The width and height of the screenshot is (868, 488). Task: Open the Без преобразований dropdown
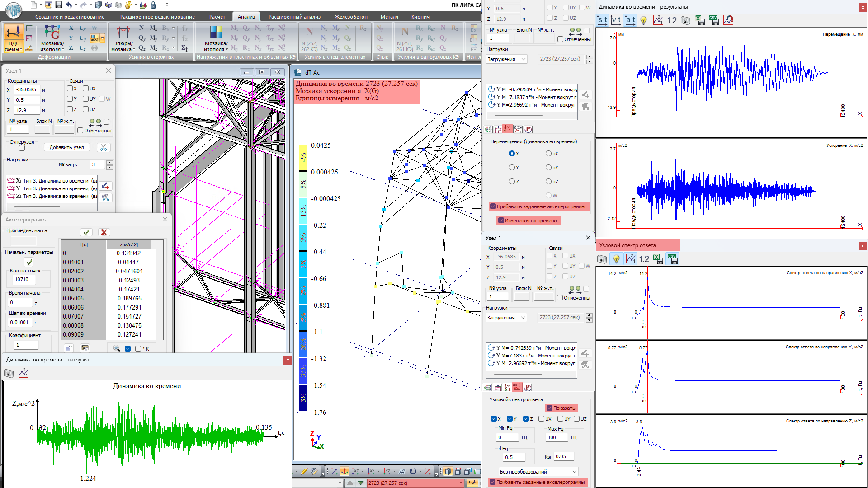tap(538, 472)
